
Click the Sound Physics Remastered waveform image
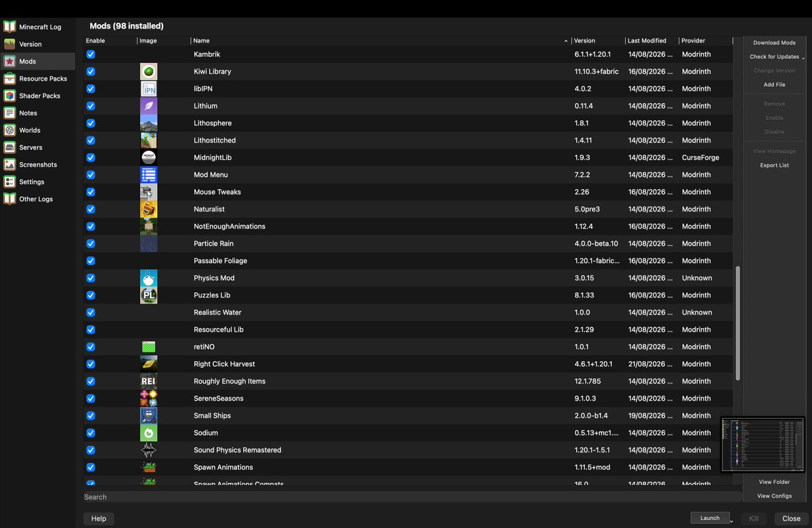pyautogui.click(x=148, y=450)
